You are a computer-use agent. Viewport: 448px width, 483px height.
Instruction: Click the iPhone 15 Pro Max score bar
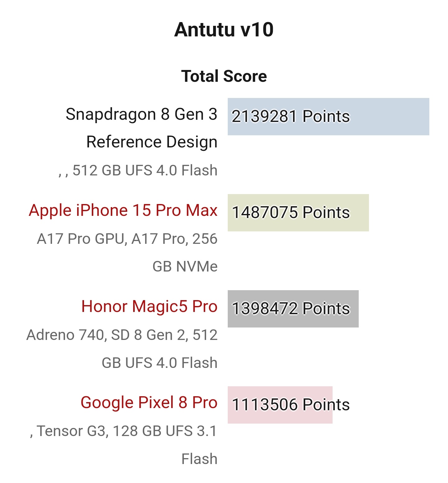click(x=298, y=213)
